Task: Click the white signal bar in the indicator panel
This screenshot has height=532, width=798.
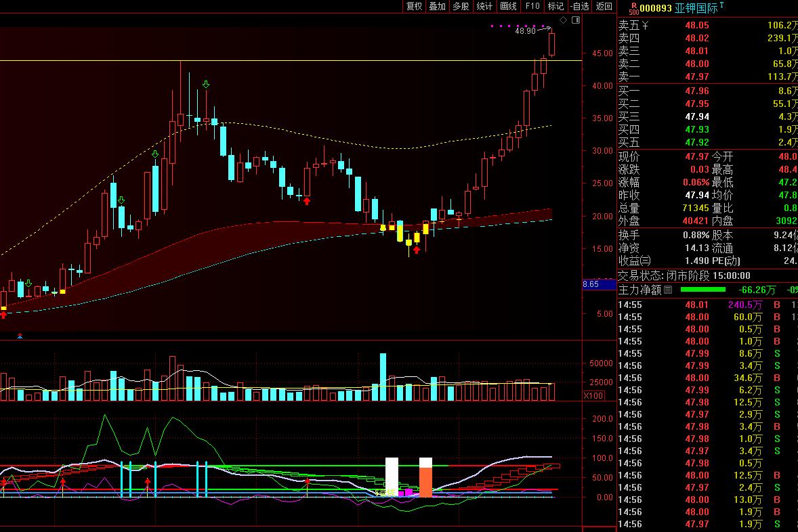Action: (x=392, y=477)
